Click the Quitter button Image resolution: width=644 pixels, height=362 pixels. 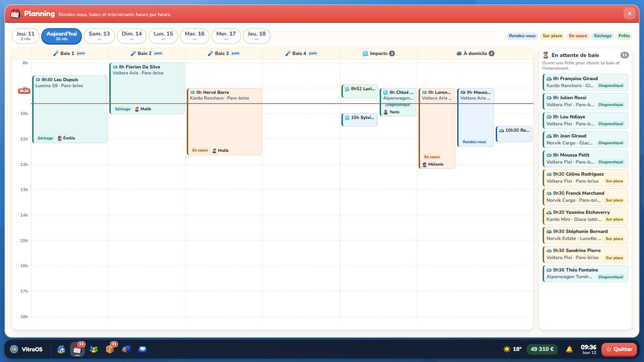[619, 349]
